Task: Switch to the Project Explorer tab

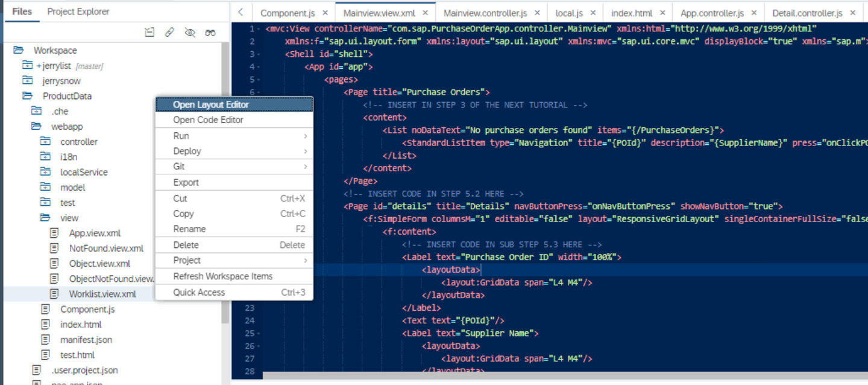Action: click(x=78, y=11)
